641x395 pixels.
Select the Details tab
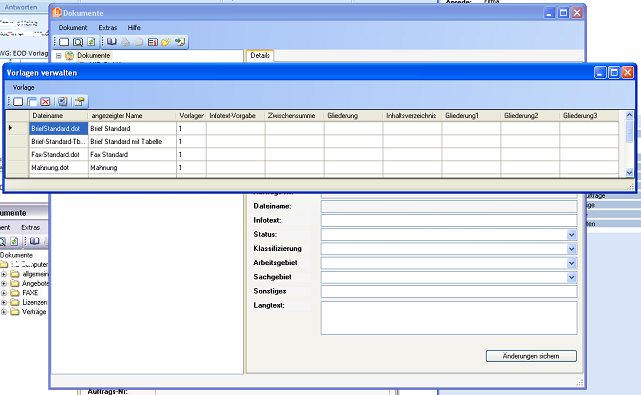(260, 56)
